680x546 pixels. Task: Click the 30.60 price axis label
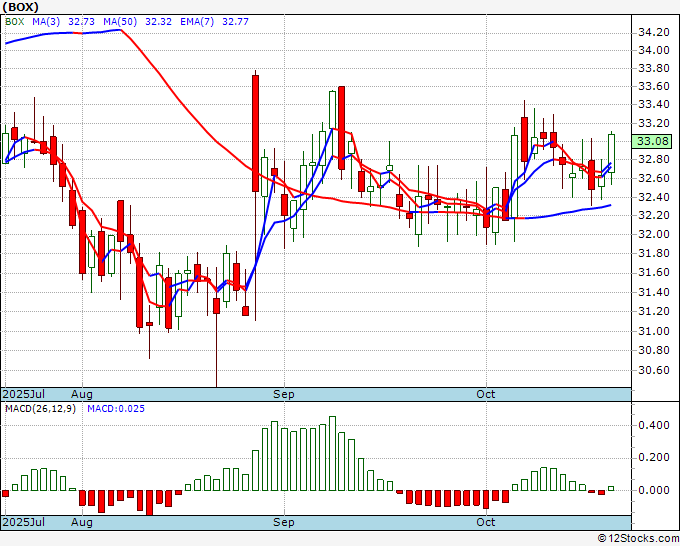tap(654, 370)
